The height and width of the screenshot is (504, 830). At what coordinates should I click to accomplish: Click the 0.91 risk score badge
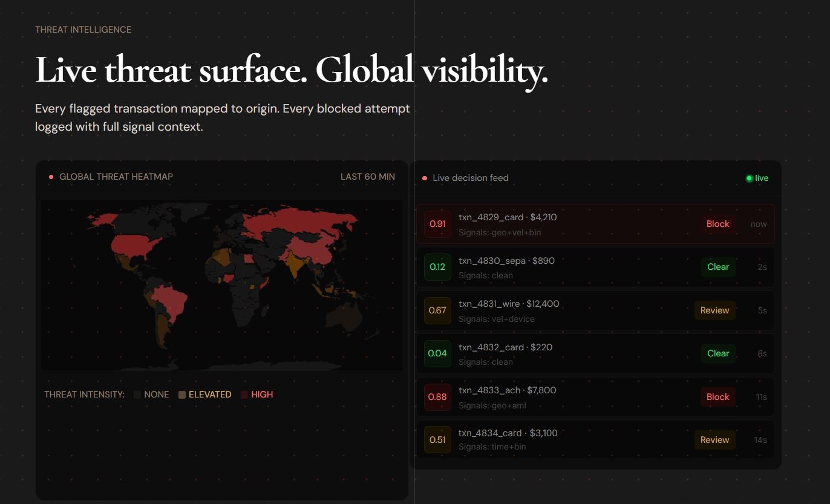pos(437,224)
